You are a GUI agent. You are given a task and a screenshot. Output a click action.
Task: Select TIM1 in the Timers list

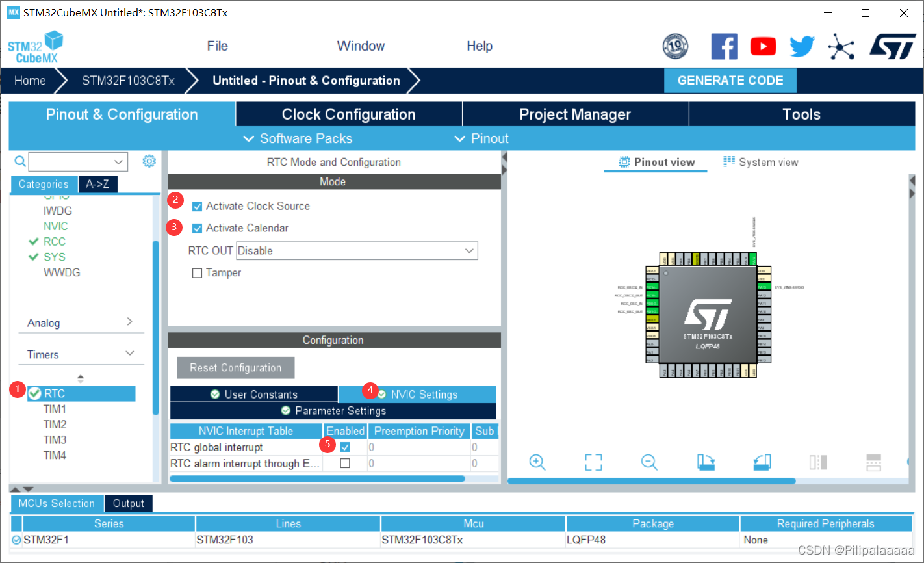click(55, 409)
